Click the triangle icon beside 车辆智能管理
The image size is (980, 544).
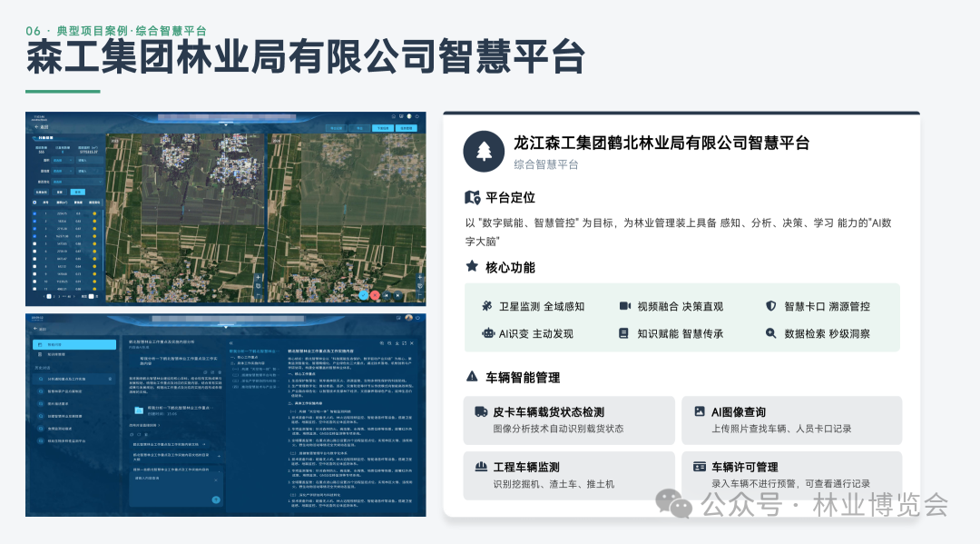coord(472,376)
